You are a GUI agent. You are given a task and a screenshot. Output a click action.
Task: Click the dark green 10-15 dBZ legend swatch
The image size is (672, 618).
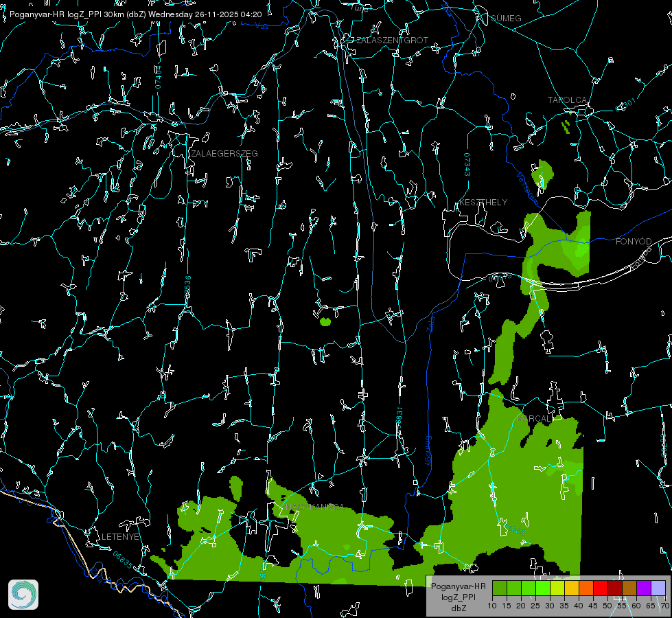coord(500,588)
